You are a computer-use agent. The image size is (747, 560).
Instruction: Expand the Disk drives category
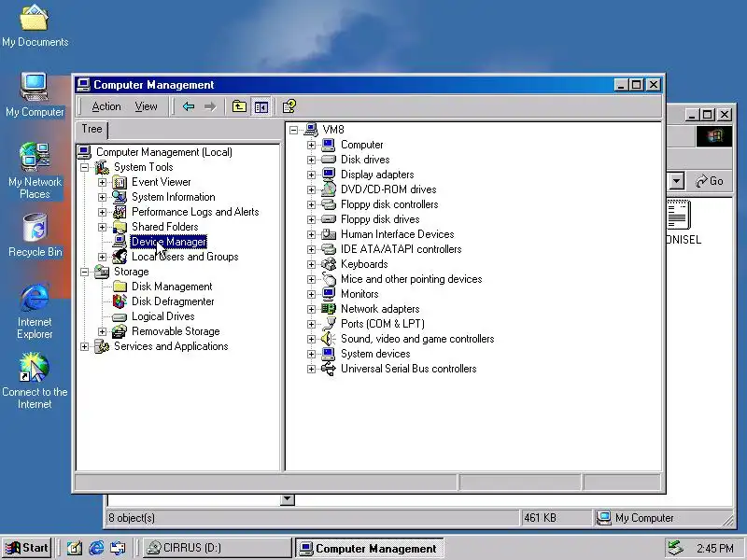[x=311, y=160]
